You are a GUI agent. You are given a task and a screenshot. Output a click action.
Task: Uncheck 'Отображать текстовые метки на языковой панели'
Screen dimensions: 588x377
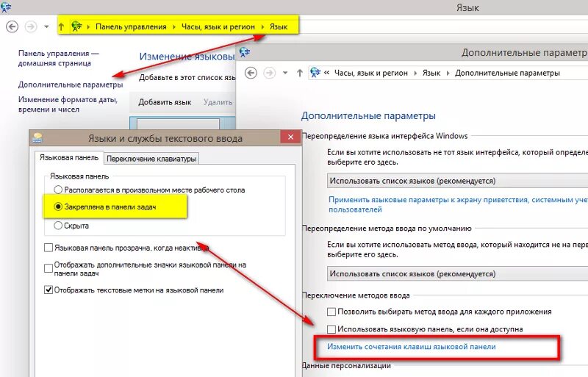[x=49, y=290]
